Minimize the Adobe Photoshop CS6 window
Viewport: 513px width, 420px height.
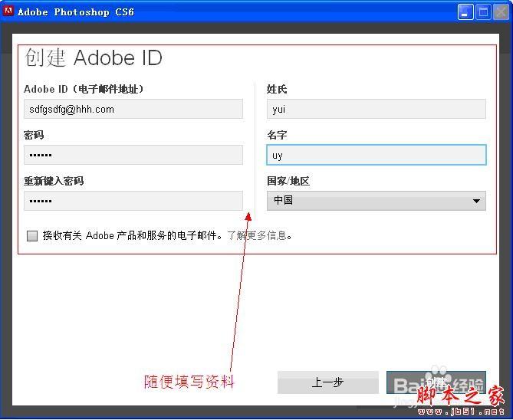(465, 12)
